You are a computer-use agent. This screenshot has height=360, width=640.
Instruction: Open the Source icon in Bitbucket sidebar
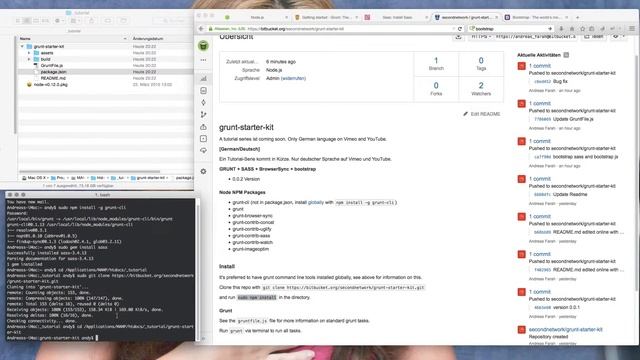click(x=203, y=91)
